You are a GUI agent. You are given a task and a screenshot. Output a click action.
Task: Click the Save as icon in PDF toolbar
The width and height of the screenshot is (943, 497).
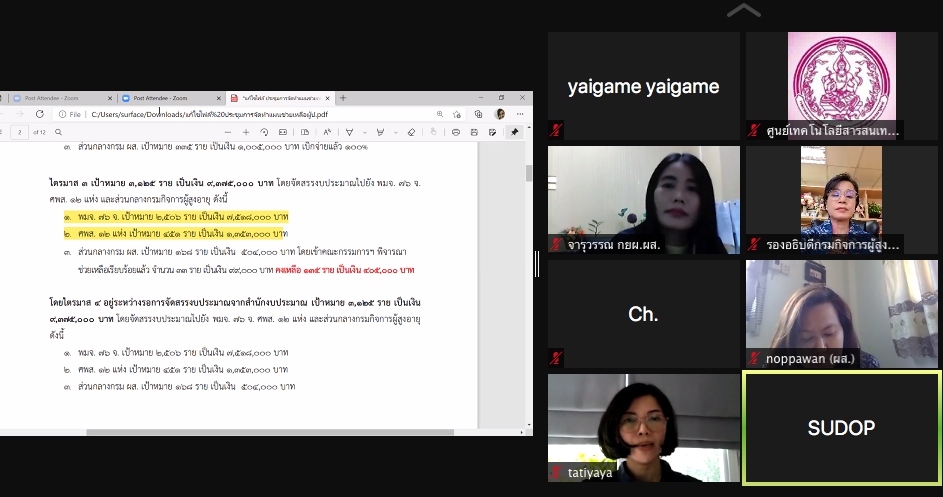pyautogui.click(x=493, y=132)
